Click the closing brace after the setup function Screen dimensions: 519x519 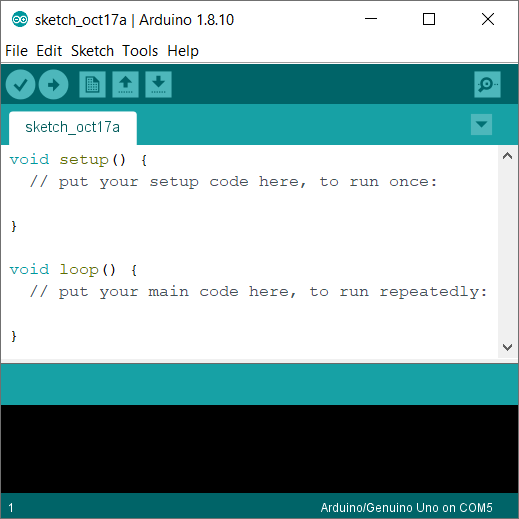(x=13, y=226)
